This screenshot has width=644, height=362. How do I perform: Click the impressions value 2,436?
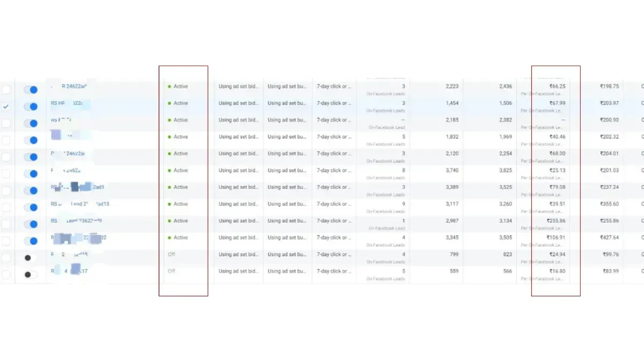click(x=506, y=86)
